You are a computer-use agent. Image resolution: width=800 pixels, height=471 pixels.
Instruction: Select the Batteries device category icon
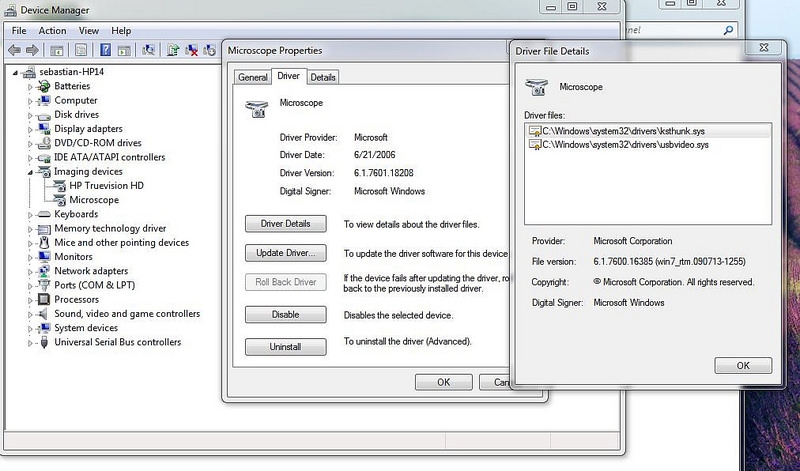point(44,86)
